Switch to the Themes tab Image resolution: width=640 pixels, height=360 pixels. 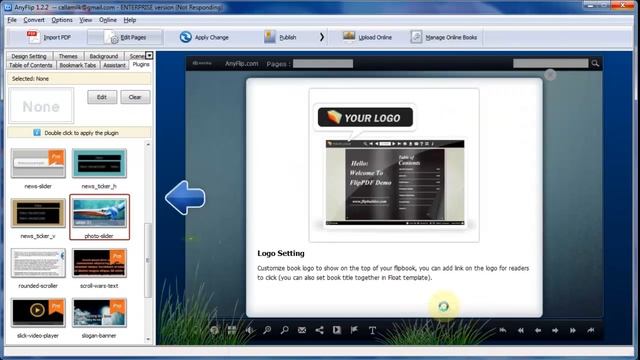pos(68,56)
